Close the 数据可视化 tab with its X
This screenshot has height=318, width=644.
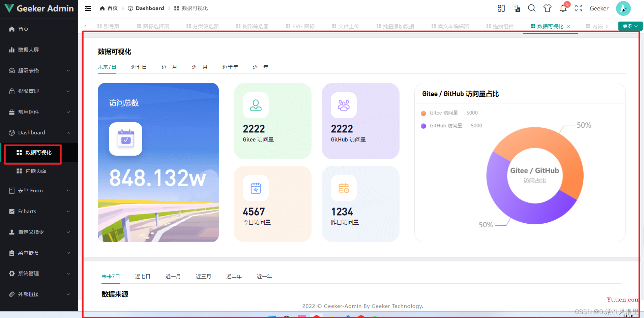point(569,26)
